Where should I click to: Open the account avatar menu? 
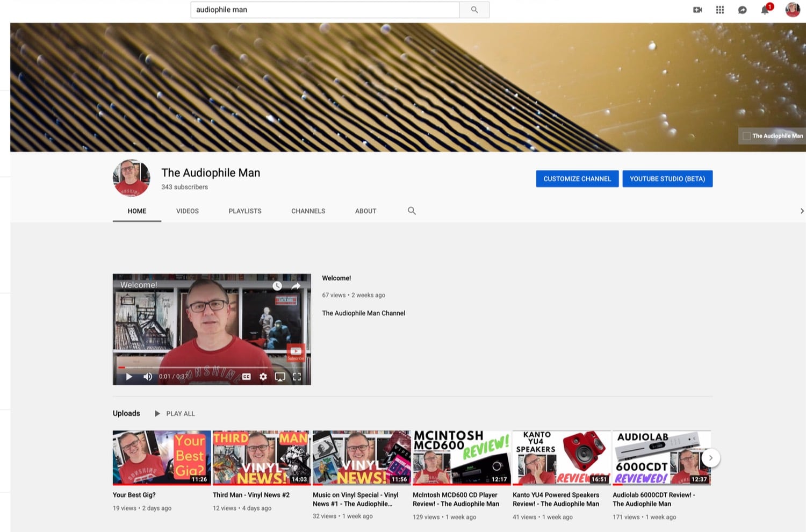coord(793,9)
